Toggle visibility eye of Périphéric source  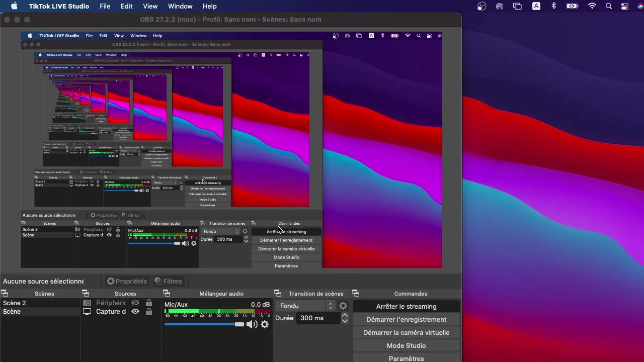click(x=135, y=303)
